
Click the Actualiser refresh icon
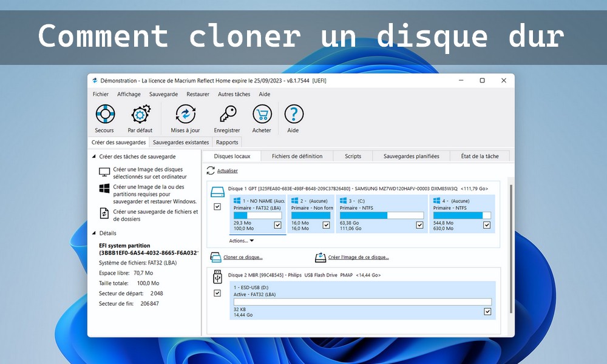coord(211,170)
